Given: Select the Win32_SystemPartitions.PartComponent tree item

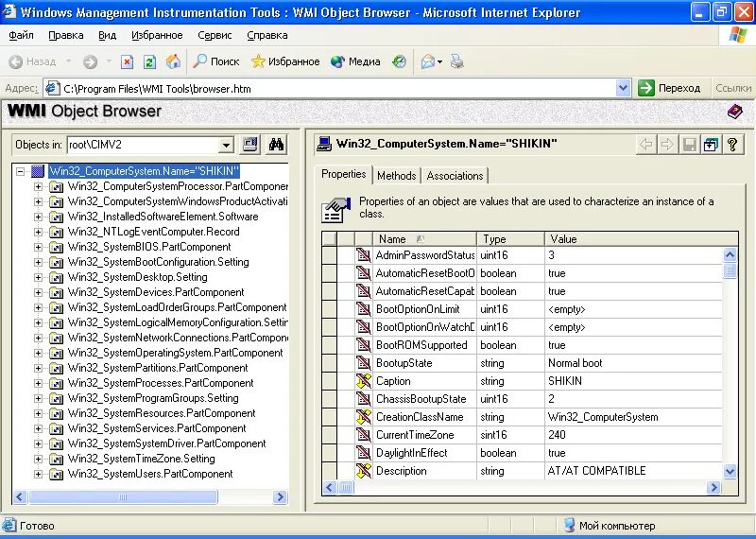Looking at the screenshot, I should click(x=158, y=368).
